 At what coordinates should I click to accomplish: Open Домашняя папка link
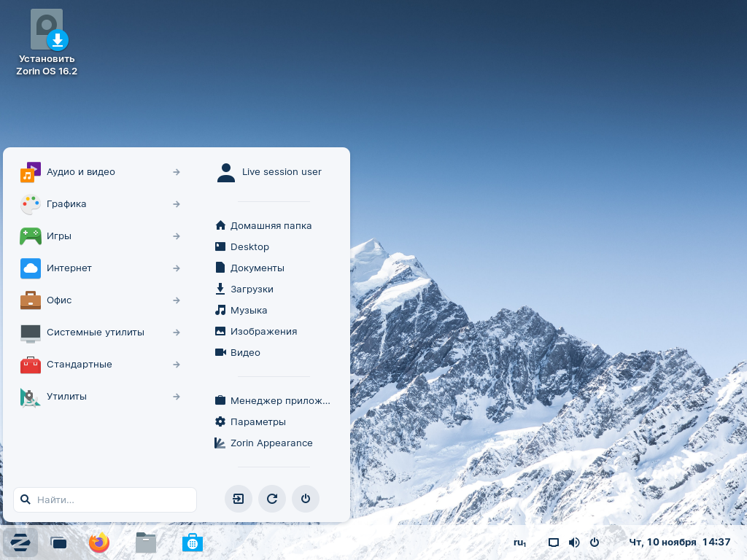270,226
